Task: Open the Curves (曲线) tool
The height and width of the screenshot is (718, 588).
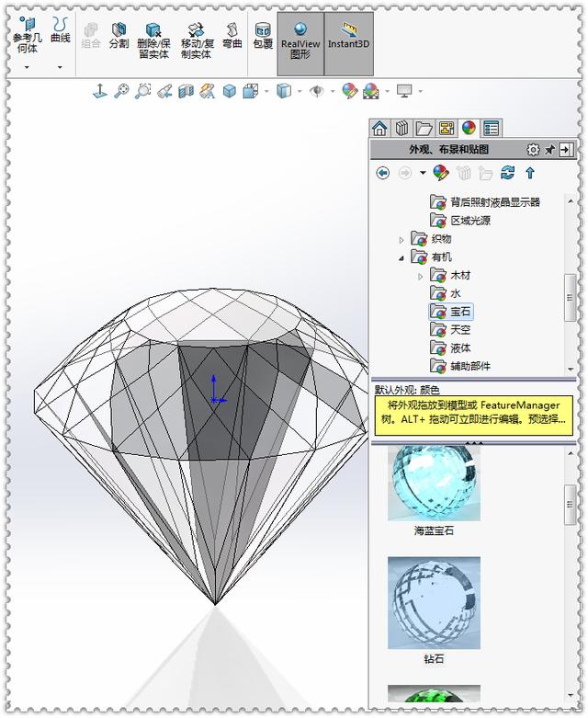Action: click(60, 30)
